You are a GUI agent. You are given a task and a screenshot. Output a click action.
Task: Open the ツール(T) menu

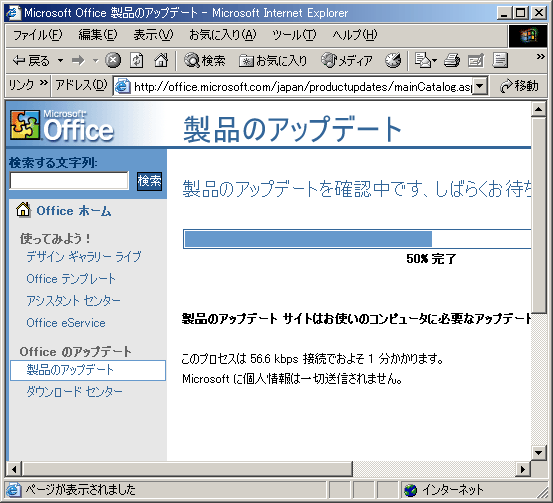294,35
